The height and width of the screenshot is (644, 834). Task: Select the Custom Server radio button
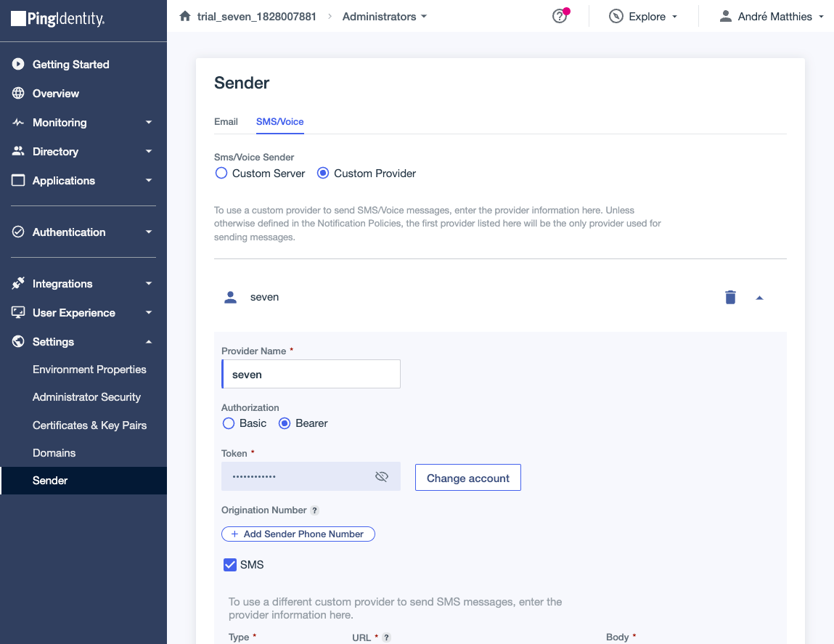tap(221, 174)
